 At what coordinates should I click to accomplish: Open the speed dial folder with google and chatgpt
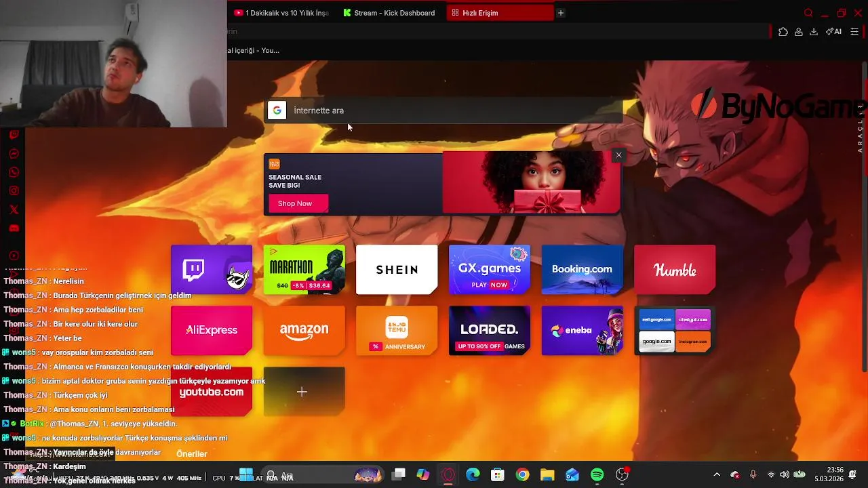pos(675,331)
